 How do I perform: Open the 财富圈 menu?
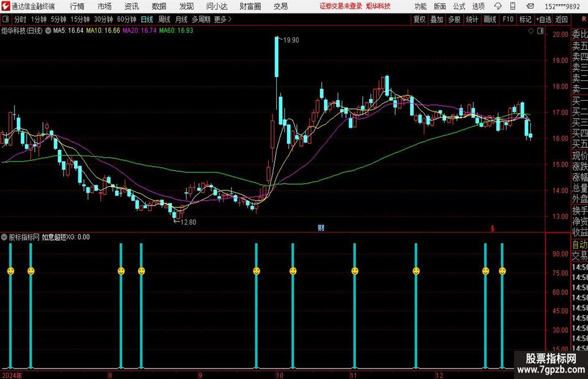click(250, 6)
